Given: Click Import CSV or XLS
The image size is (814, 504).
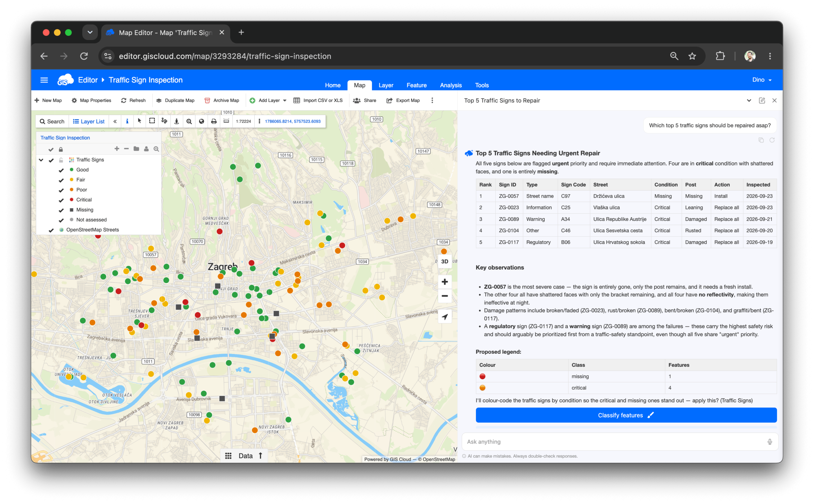Looking at the screenshot, I should tap(318, 100).
